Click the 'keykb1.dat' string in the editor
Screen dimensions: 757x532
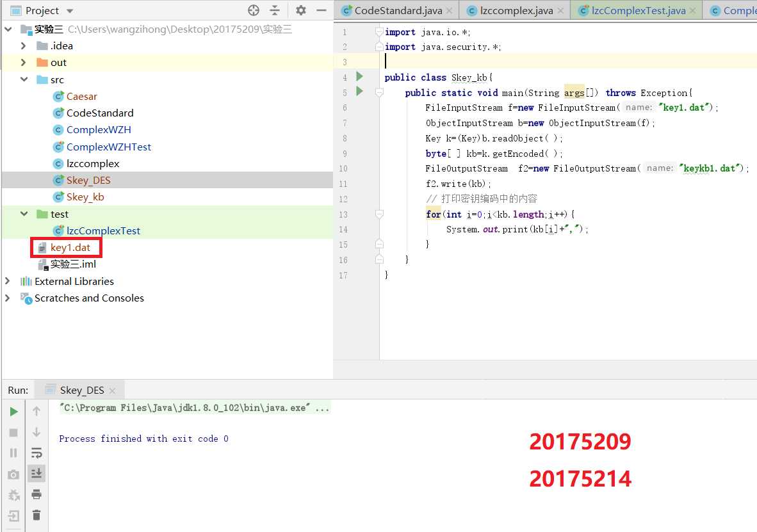[x=709, y=168]
